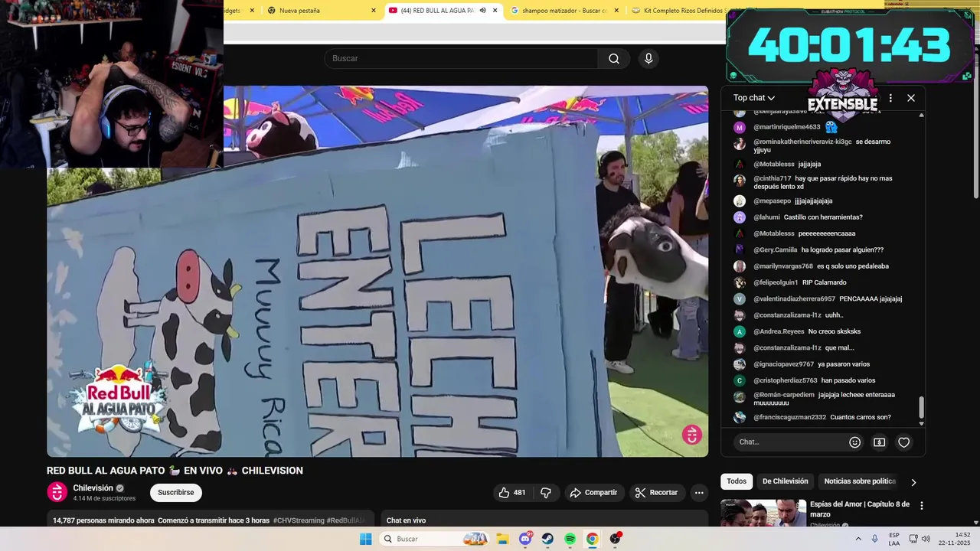Click the video title RED BULL AL AGUA PATO
Viewport: 980px width, 551px height.
[175, 471]
